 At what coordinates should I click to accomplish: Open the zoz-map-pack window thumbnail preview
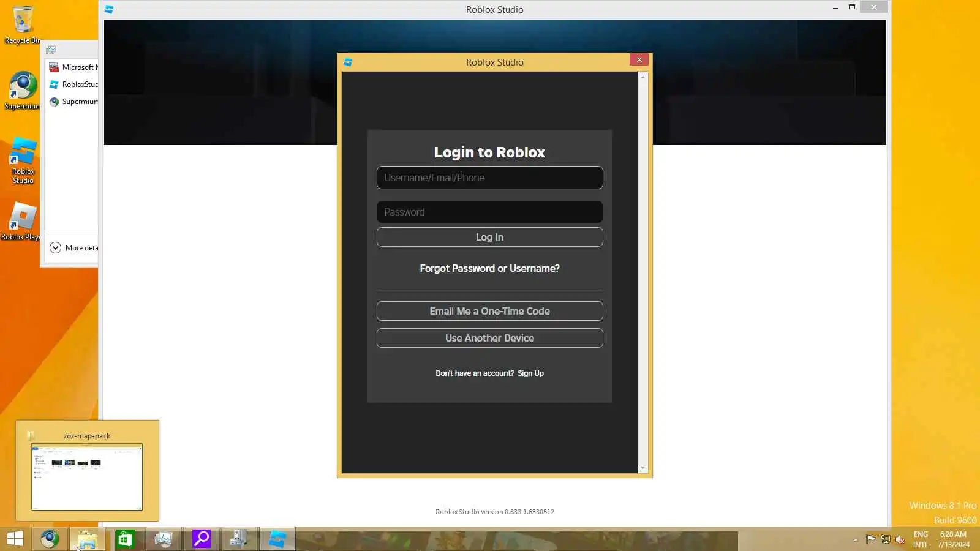tap(87, 477)
